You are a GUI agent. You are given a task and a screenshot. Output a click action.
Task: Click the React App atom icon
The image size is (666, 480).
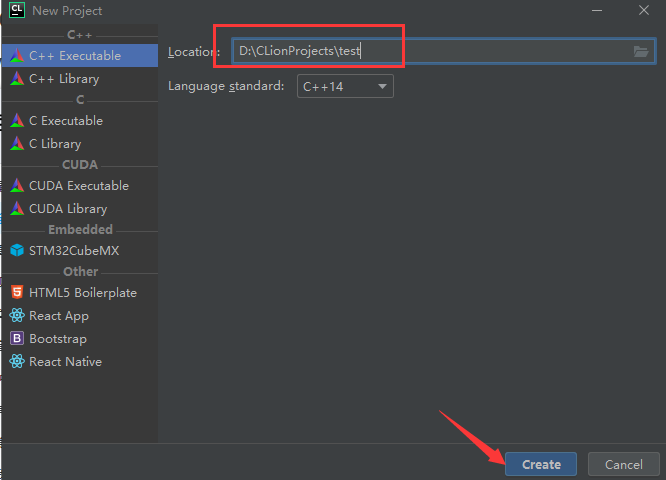pyautogui.click(x=17, y=316)
